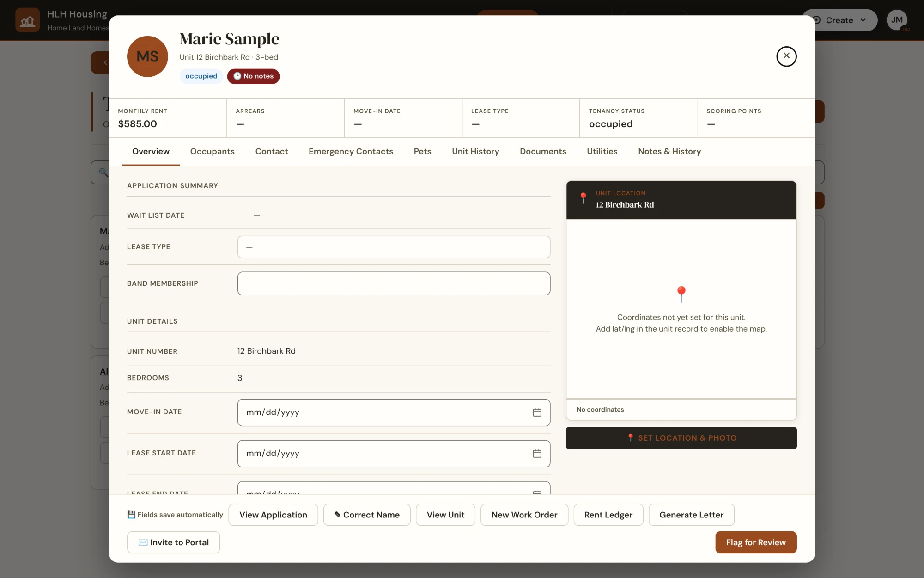Open the Emergency Contacts tab
The width and height of the screenshot is (924, 578).
[351, 151]
